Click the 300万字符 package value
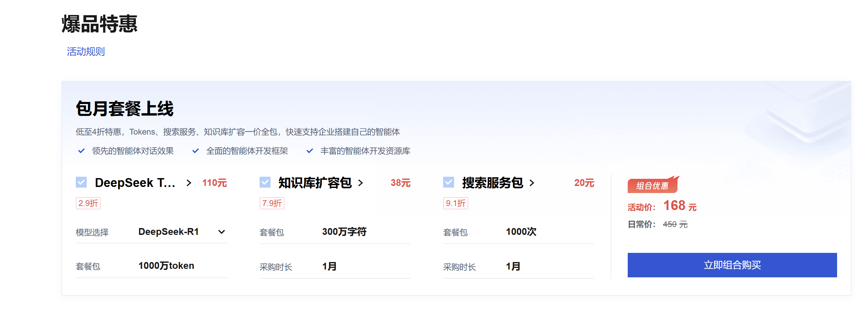 tap(344, 232)
